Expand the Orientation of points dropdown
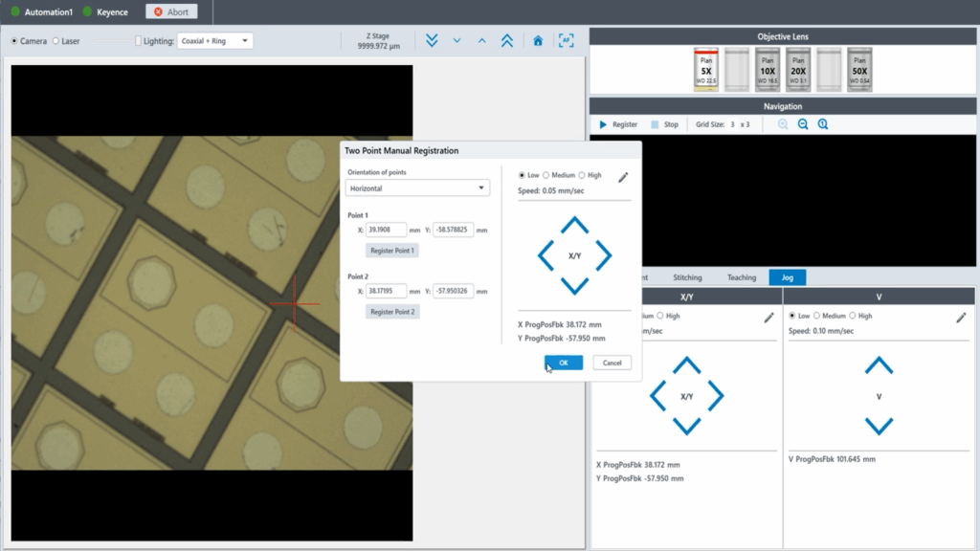The width and height of the screenshot is (980, 551). pyautogui.click(x=417, y=188)
